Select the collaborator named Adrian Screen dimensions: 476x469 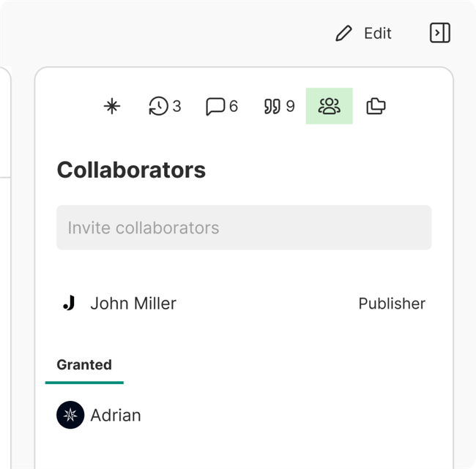click(116, 416)
